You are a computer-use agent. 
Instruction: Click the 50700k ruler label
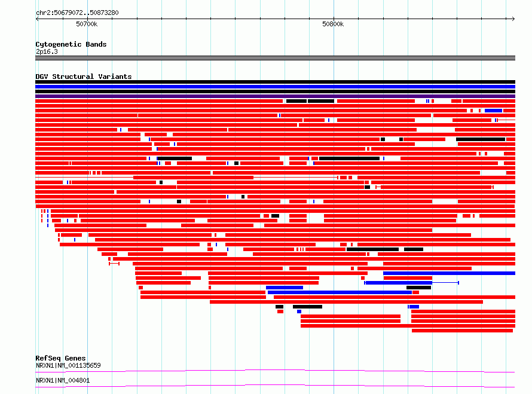87,24
